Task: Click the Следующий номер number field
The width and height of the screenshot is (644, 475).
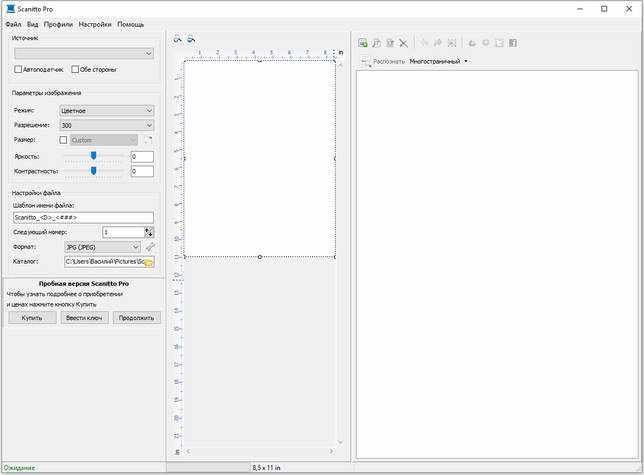Action: 123,232
